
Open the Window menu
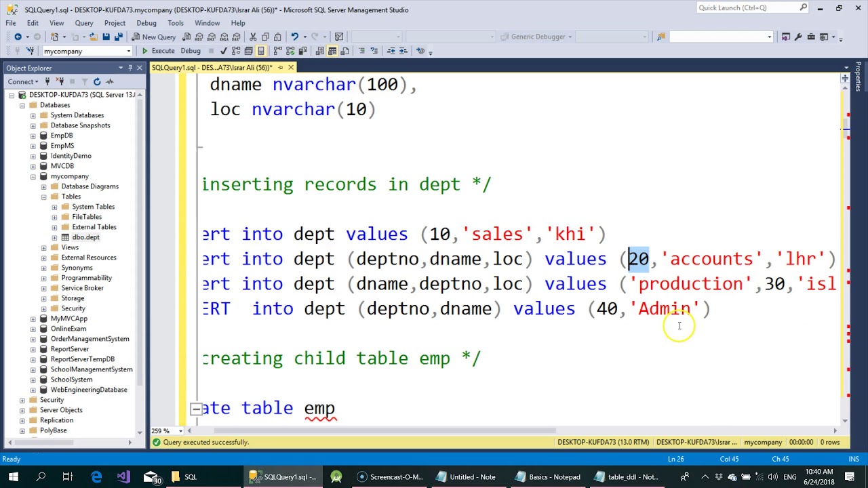[208, 23]
